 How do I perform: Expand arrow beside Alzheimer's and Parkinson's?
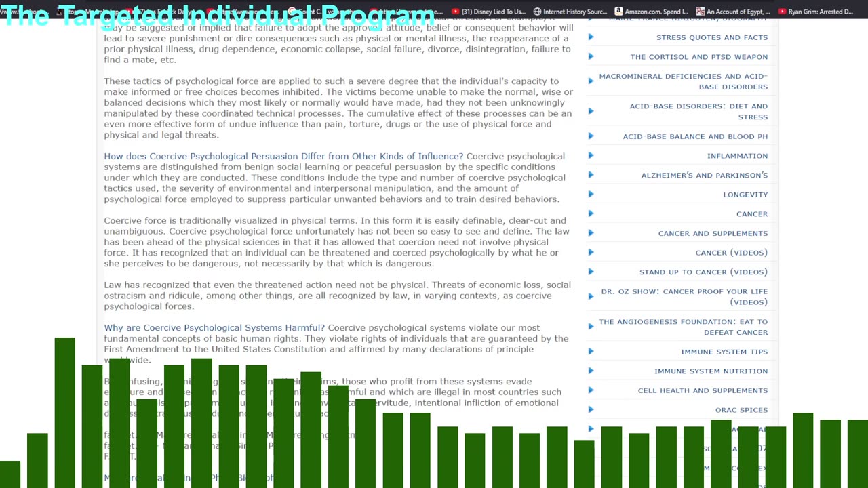tap(591, 175)
